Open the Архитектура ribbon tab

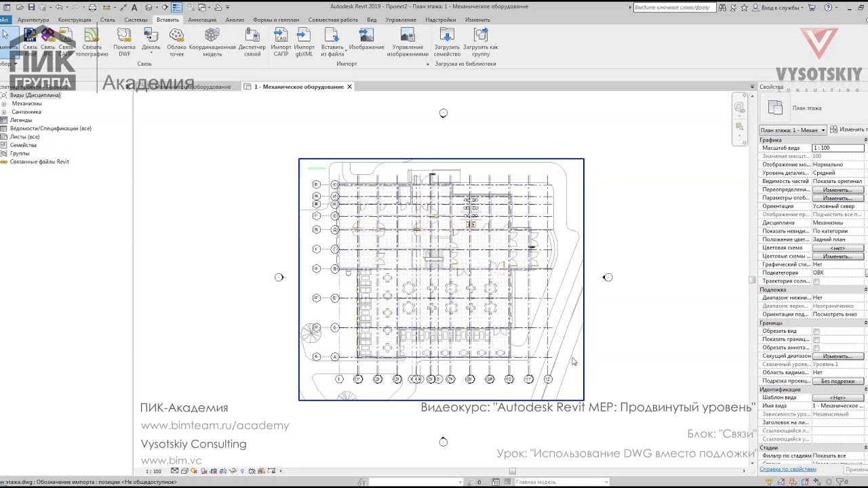point(33,20)
